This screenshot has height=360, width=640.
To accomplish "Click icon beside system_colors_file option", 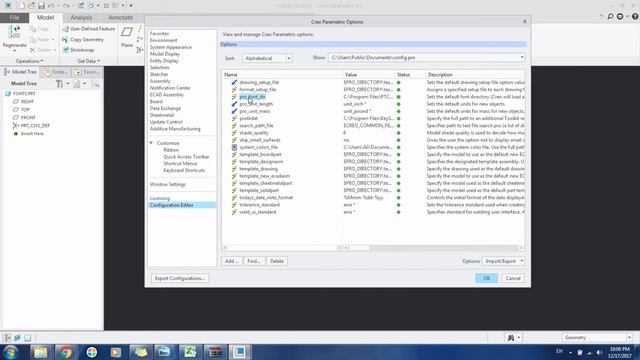I will coord(234,147).
